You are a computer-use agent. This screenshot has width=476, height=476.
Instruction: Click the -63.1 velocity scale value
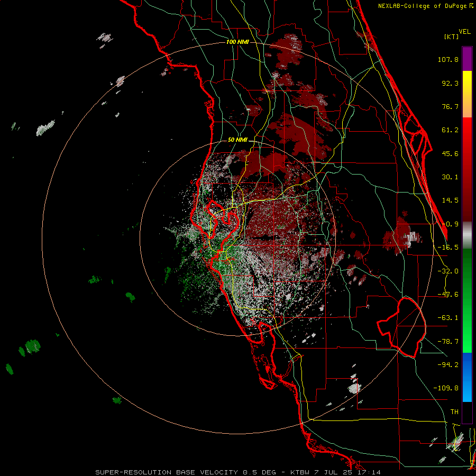point(448,318)
